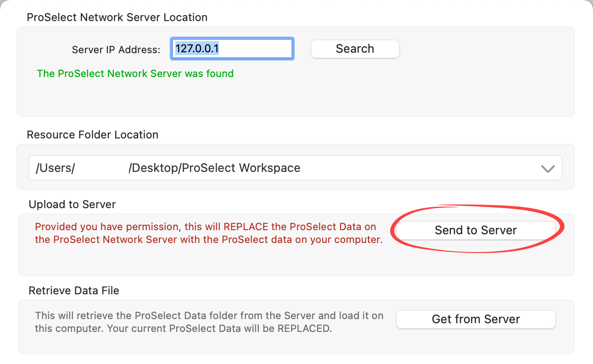Click the 'Resource Folder Location' heading
The image size is (593, 364).
pyautogui.click(x=92, y=135)
